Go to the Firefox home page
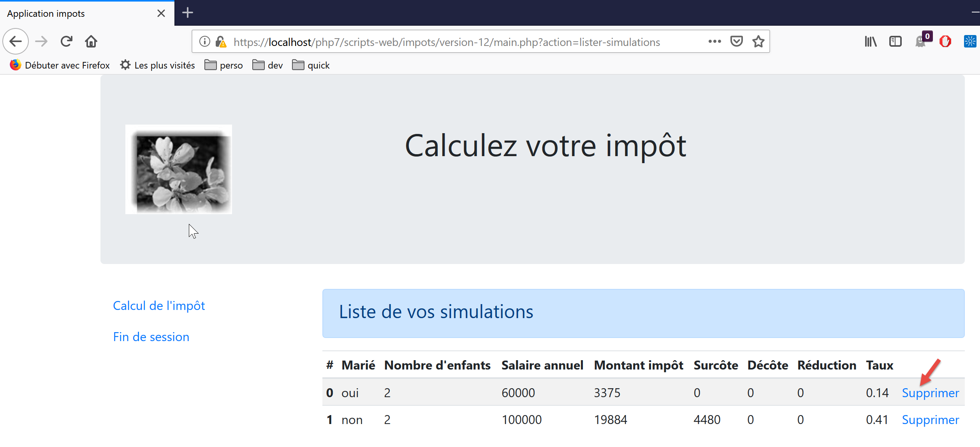Image resolution: width=980 pixels, height=447 pixels. 91,41
